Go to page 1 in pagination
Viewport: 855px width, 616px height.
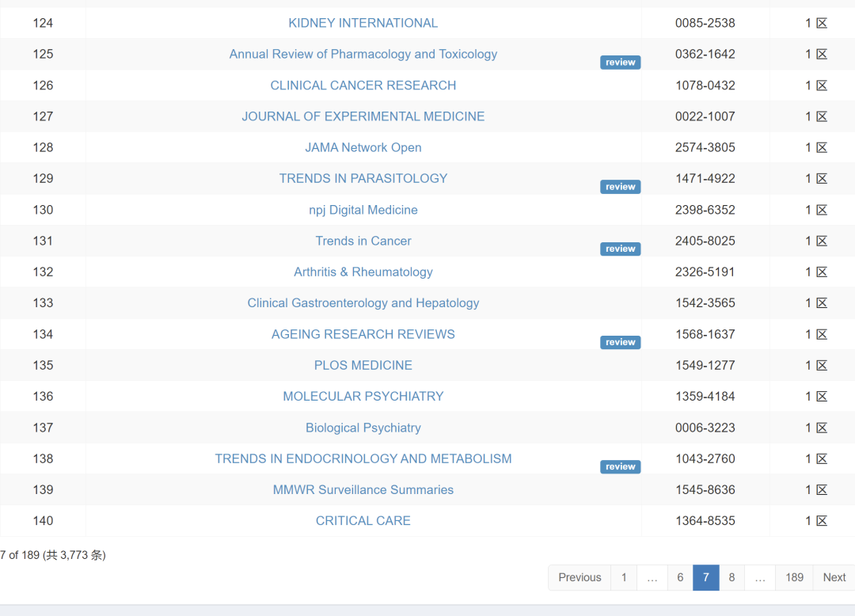624,577
